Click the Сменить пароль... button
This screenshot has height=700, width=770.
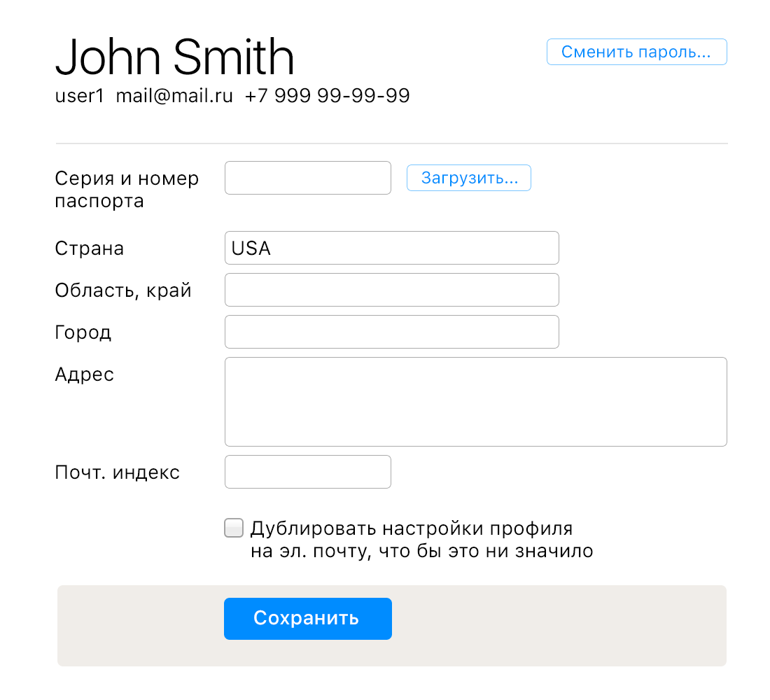tap(636, 52)
